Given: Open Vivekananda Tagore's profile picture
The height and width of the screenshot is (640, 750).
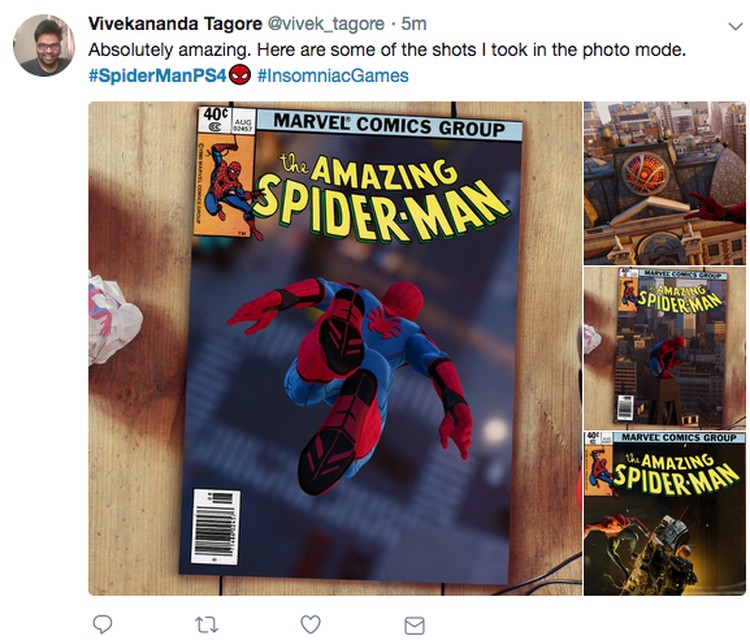Looking at the screenshot, I should tap(44, 45).
